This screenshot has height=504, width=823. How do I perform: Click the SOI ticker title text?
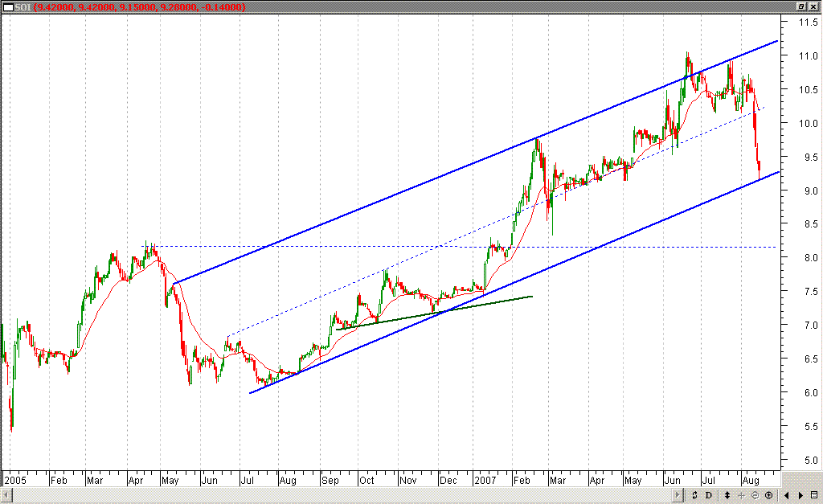pos(23,6)
